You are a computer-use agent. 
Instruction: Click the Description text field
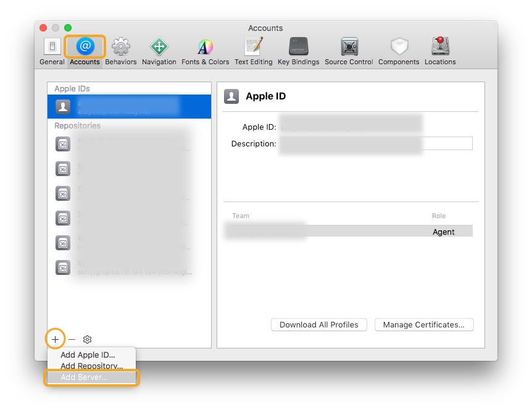(x=376, y=143)
